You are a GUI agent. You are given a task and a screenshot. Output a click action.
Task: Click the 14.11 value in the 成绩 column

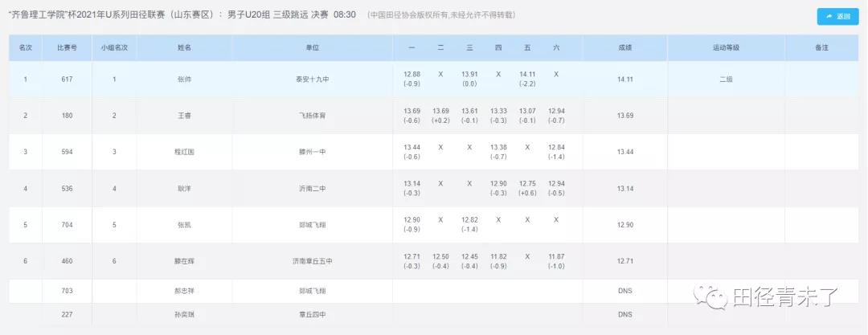point(625,80)
